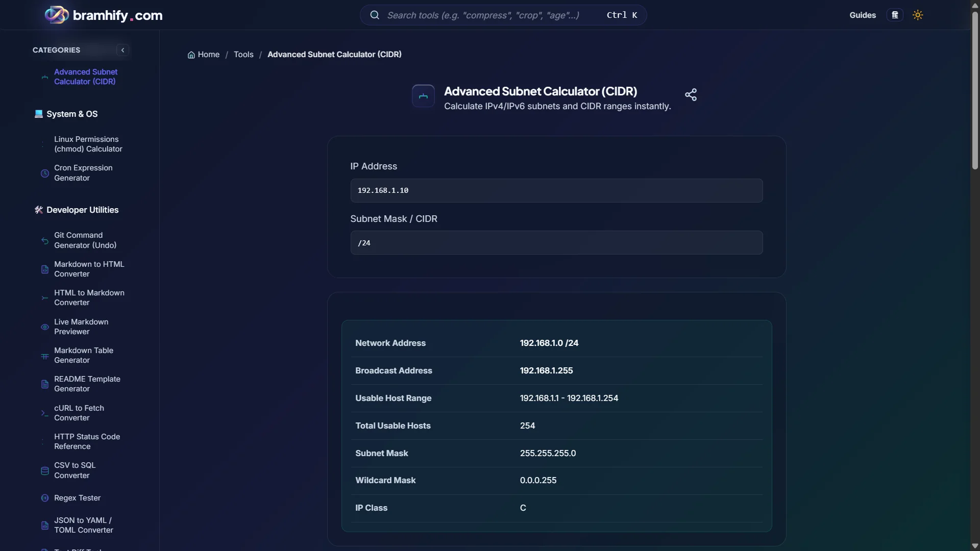Click the Subnet Mask value 255.255.255.0
Screen dimensions: 980x551
point(548,454)
